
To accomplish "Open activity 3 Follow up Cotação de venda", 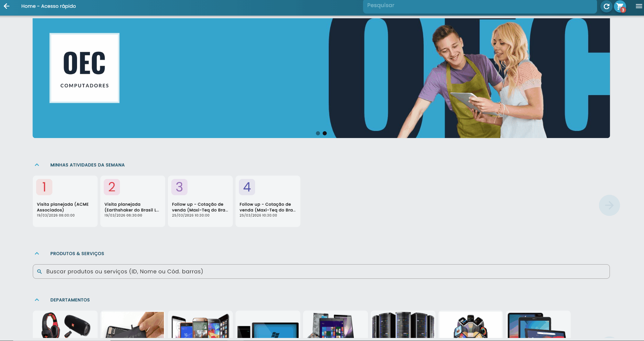I will [200, 201].
